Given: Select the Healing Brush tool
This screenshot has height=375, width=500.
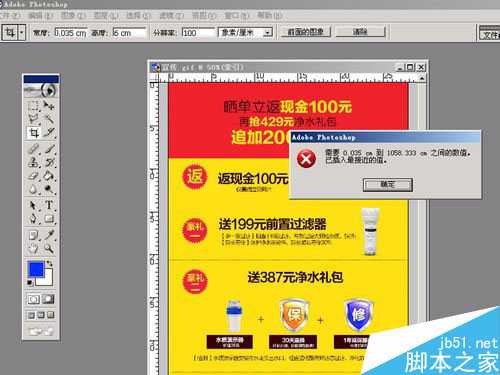Looking at the screenshot, I should 33,149.
